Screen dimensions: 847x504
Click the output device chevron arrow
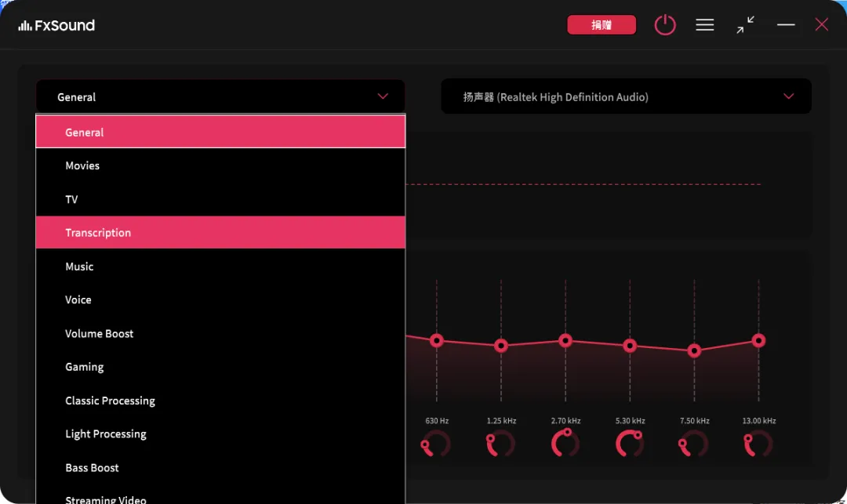point(788,96)
